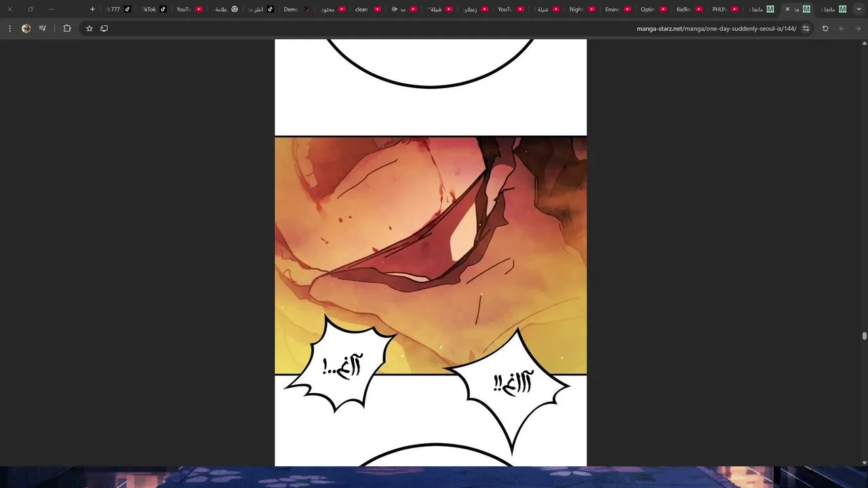This screenshot has width=868, height=488.
Task: Click the profile avatar icon
Action: [26, 28]
